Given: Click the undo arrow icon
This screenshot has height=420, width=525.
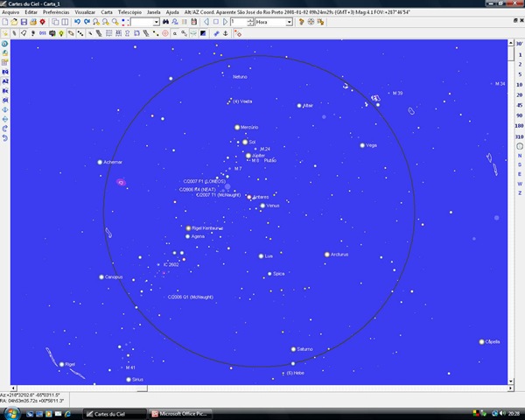Looking at the screenshot, I should [x=77, y=22].
